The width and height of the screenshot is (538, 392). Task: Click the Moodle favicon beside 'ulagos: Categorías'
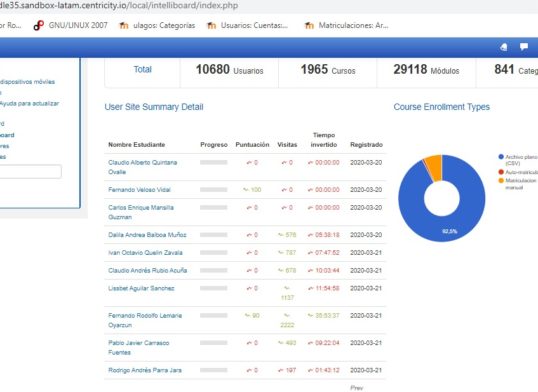click(x=123, y=25)
